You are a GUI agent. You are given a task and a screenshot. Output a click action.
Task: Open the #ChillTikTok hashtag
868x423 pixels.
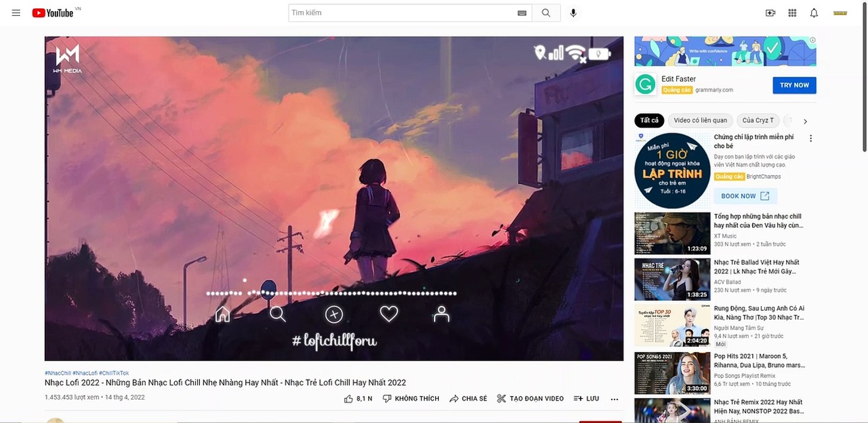114,373
